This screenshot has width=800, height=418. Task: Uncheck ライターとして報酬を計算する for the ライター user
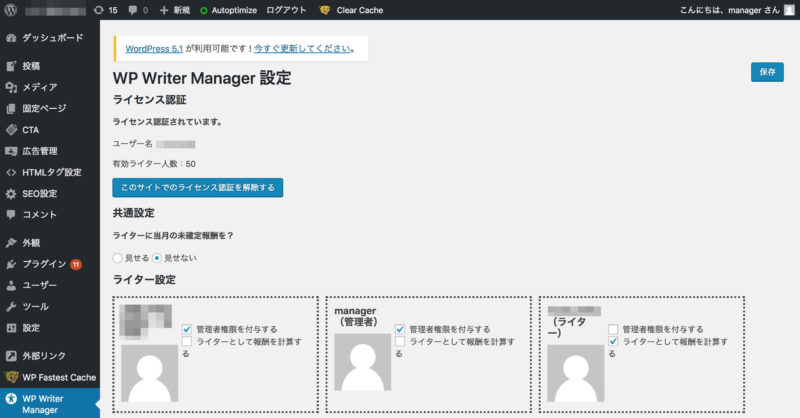pyautogui.click(x=613, y=341)
